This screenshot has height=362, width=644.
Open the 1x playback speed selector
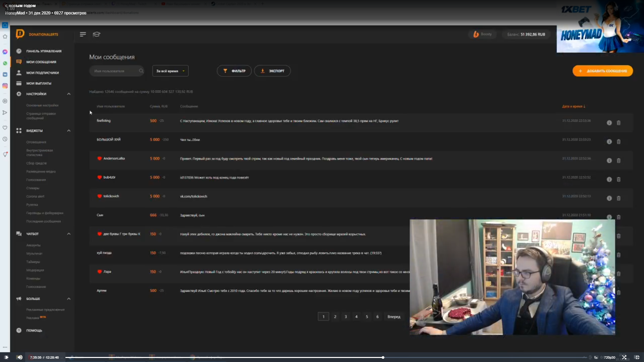[596, 357]
